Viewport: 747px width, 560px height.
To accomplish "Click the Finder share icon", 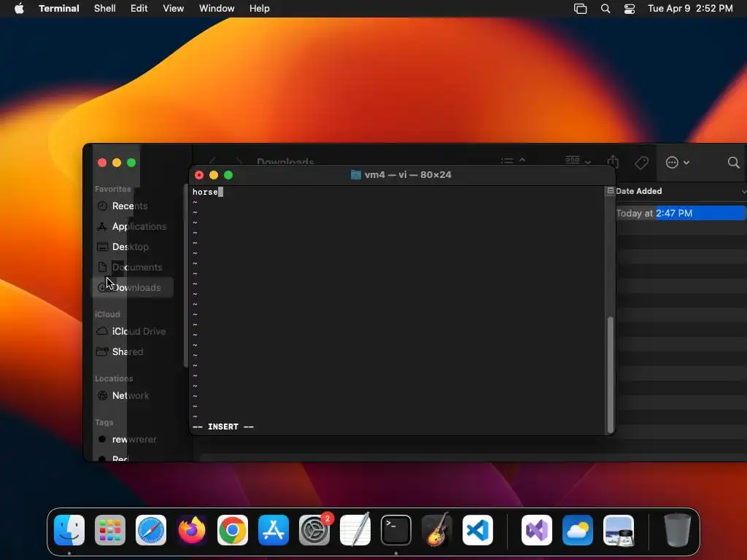I will click(x=613, y=163).
